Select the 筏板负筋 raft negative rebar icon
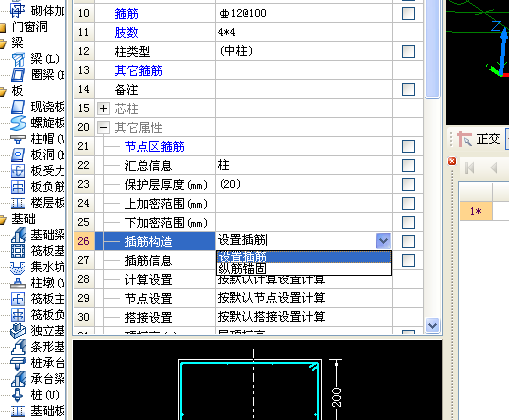The width and height of the screenshot is (509, 420). 18,315
